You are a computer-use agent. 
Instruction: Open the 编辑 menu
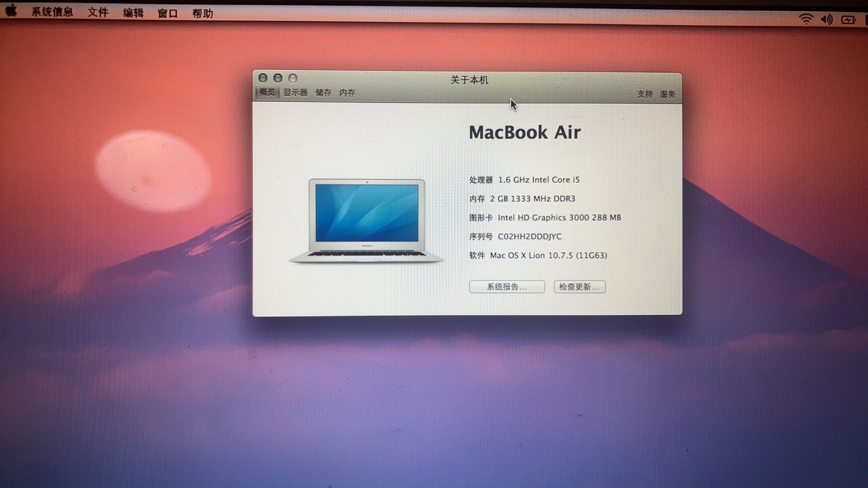[x=133, y=13]
